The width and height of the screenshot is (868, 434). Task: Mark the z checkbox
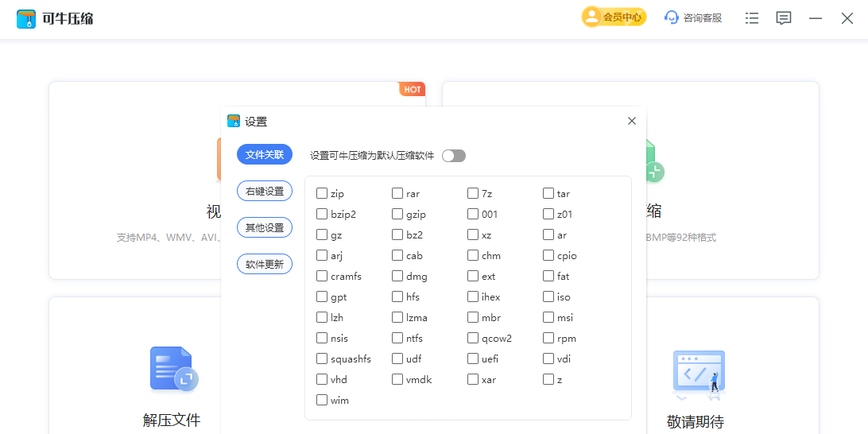[x=548, y=379]
